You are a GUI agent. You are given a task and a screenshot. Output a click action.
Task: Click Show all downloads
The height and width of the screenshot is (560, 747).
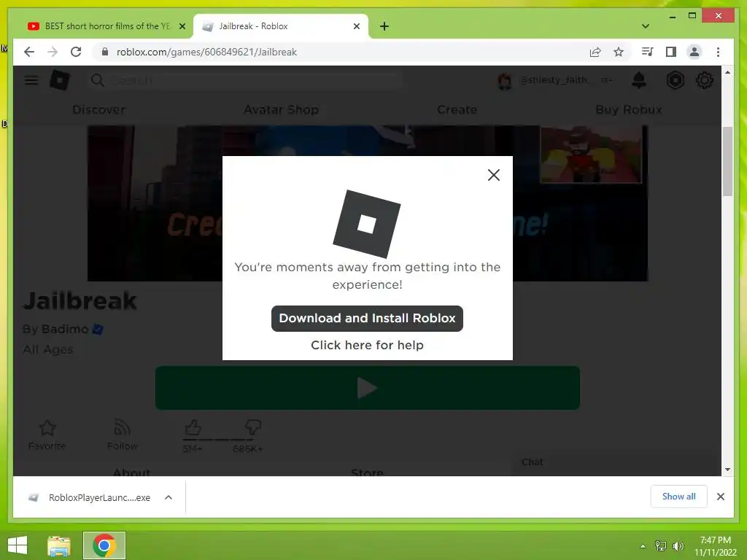click(x=678, y=497)
